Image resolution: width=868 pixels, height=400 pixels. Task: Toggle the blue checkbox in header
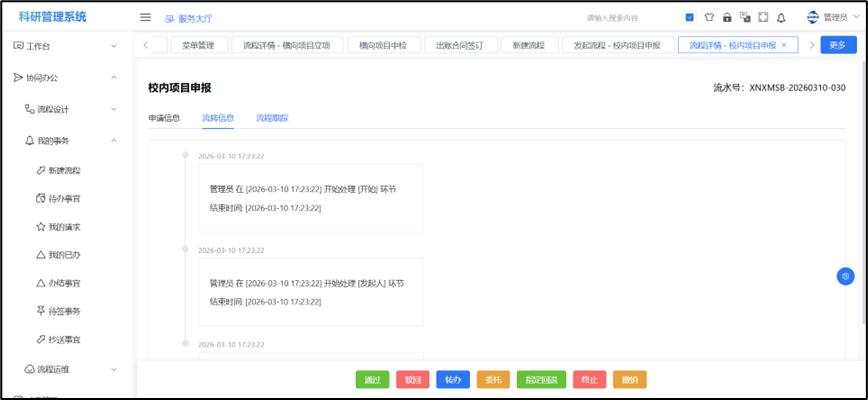point(690,17)
